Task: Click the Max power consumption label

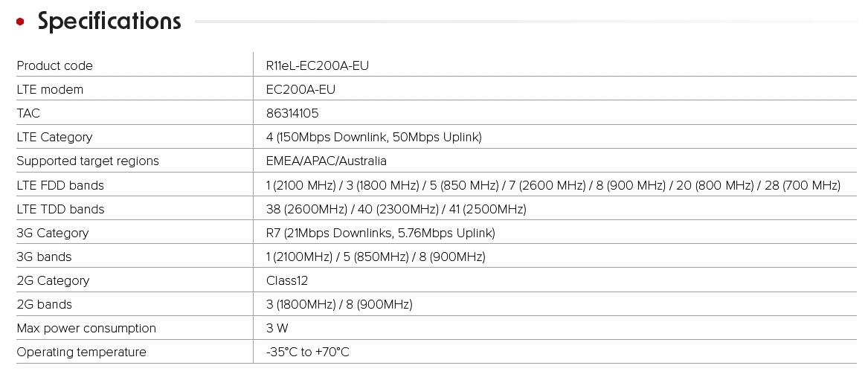Action: point(86,328)
